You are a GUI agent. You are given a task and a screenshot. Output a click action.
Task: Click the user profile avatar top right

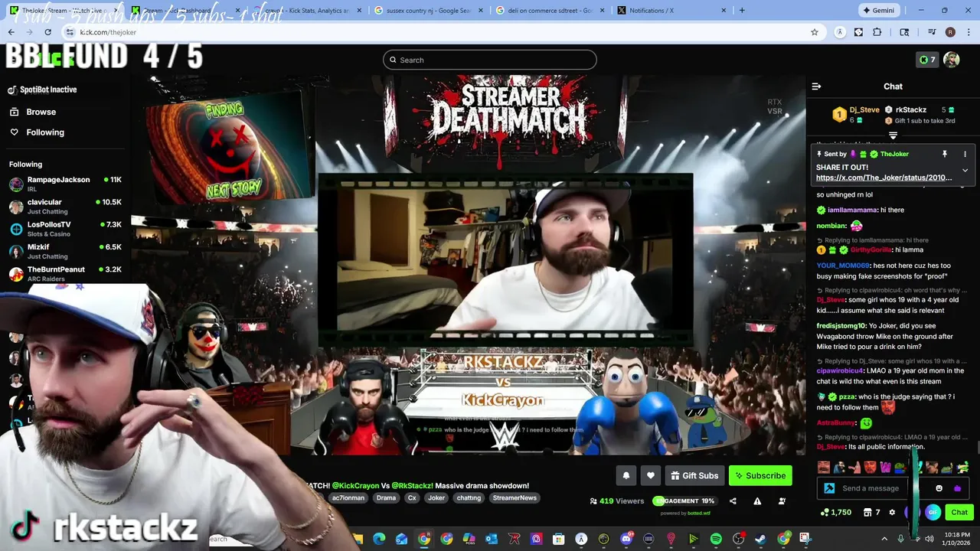pos(952,60)
